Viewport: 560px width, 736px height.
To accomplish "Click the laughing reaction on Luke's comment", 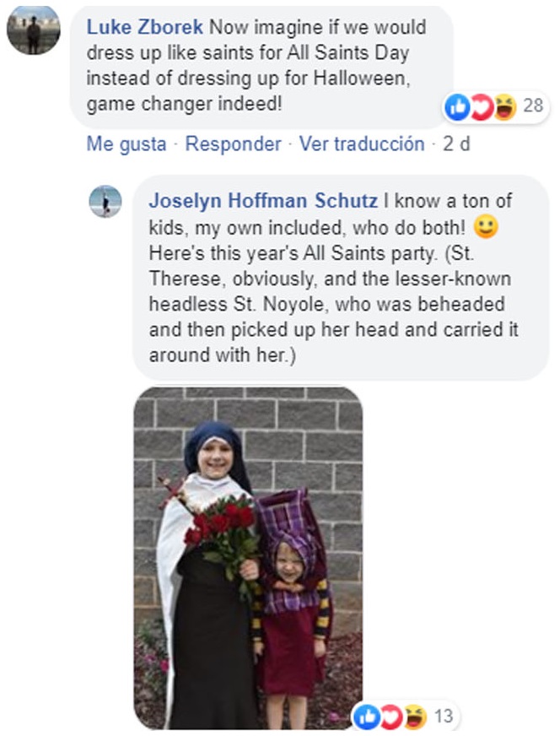I will 504,107.
